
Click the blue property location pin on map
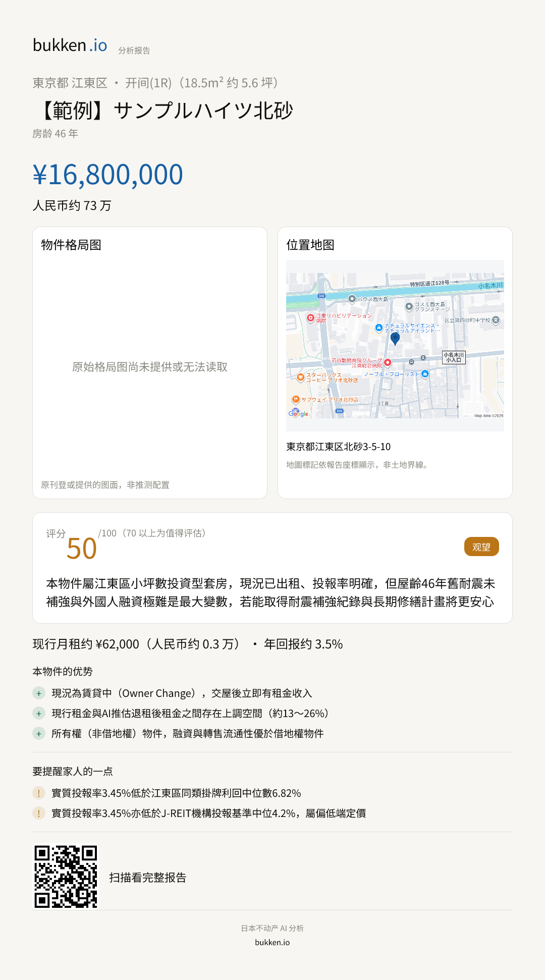point(395,338)
